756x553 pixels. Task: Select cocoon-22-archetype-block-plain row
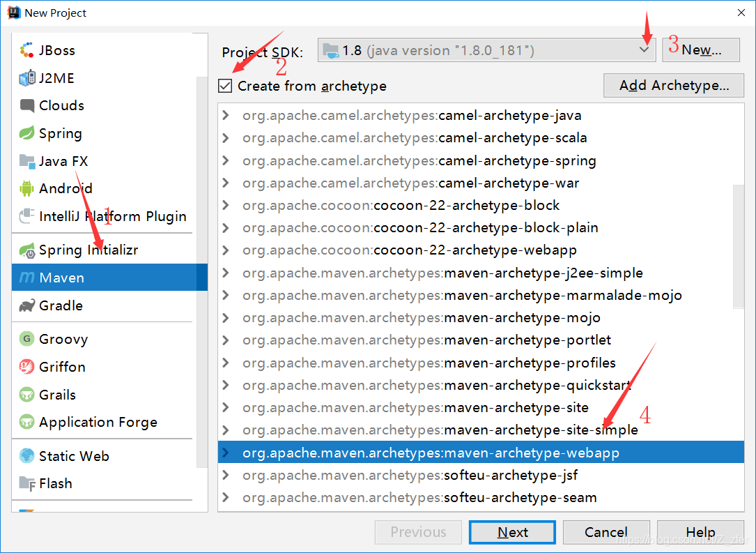pos(481,228)
